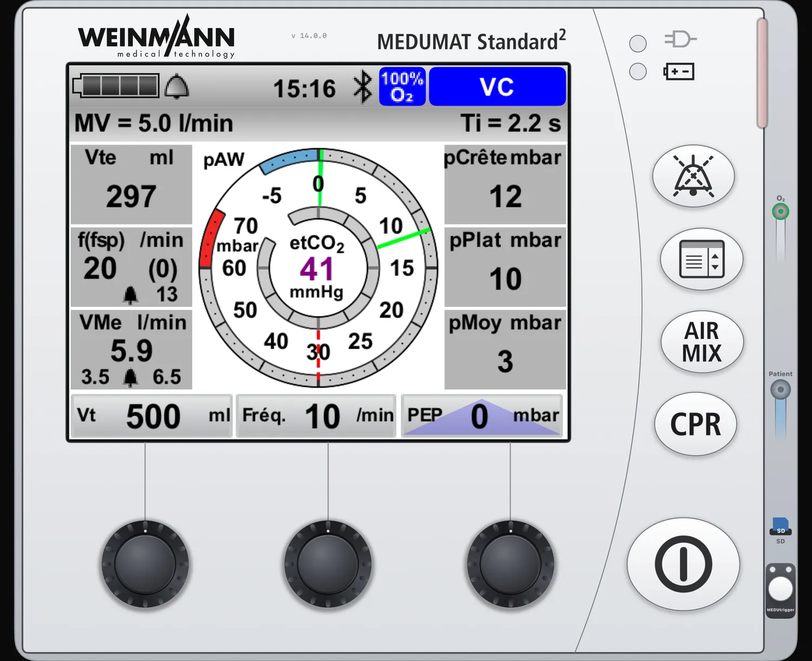Click the battery charge symbol icon

(679, 71)
